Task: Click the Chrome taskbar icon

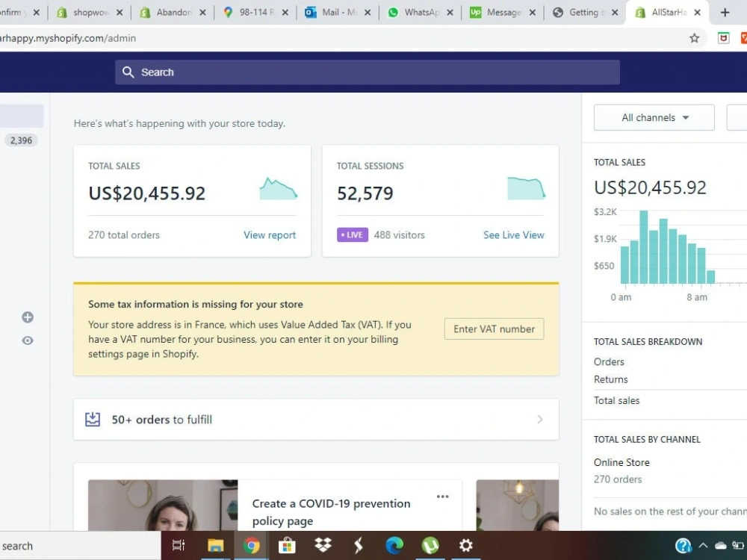Action: [251, 545]
